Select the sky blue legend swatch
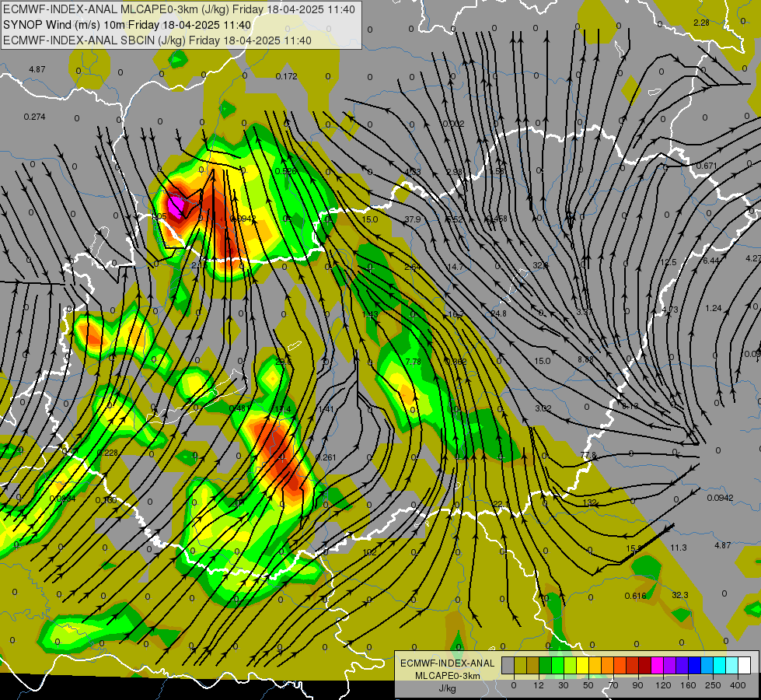The height and width of the screenshot is (700, 761). [x=707, y=665]
